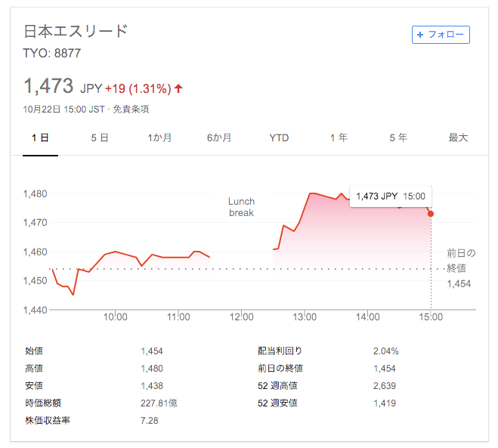The height and width of the screenshot is (448, 498).
Task: Click the red up arrow icon
Action: (178, 88)
